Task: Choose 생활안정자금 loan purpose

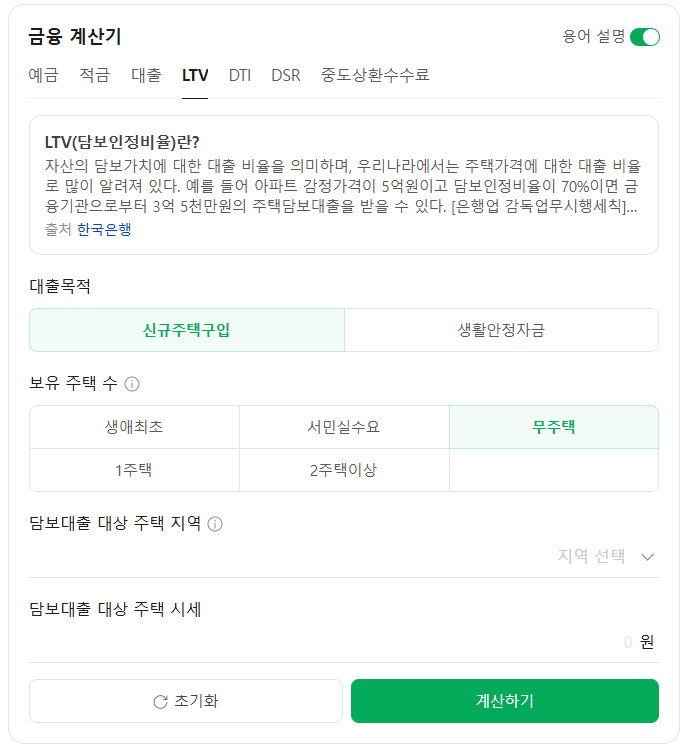Action: click(x=501, y=330)
